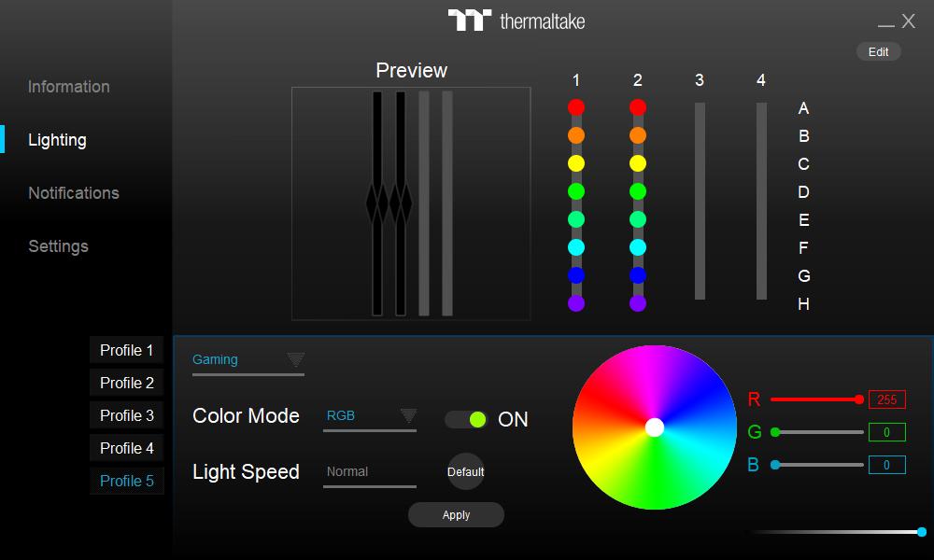The width and height of the screenshot is (934, 560).
Task: Click the purple LED at bottom of channel 2
Action: coord(637,302)
